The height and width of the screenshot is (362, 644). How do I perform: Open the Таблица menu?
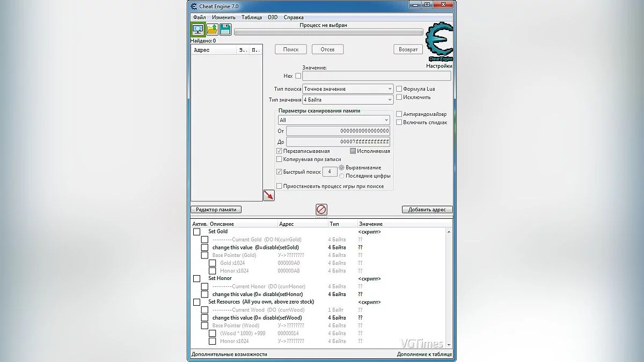coord(252,17)
